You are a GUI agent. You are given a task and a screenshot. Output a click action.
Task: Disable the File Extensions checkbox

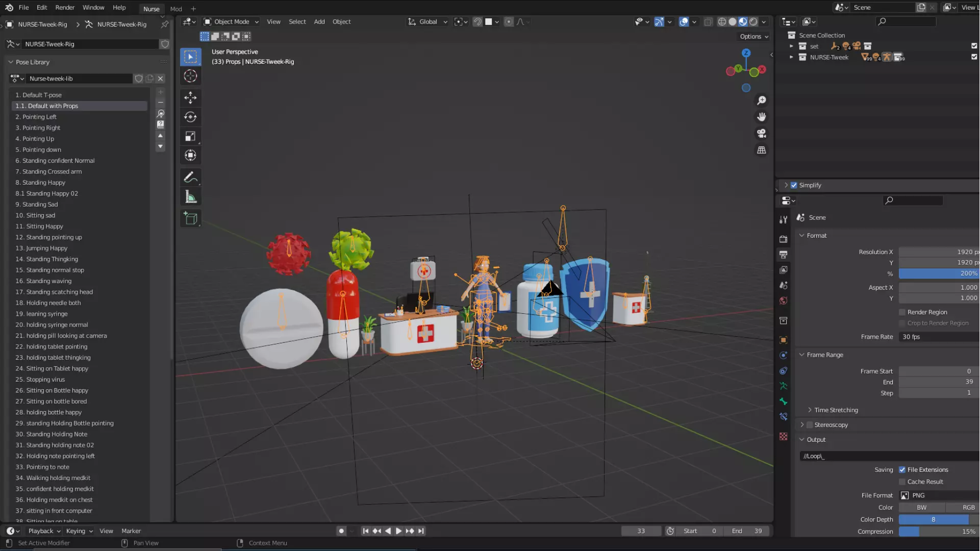(x=902, y=470)
